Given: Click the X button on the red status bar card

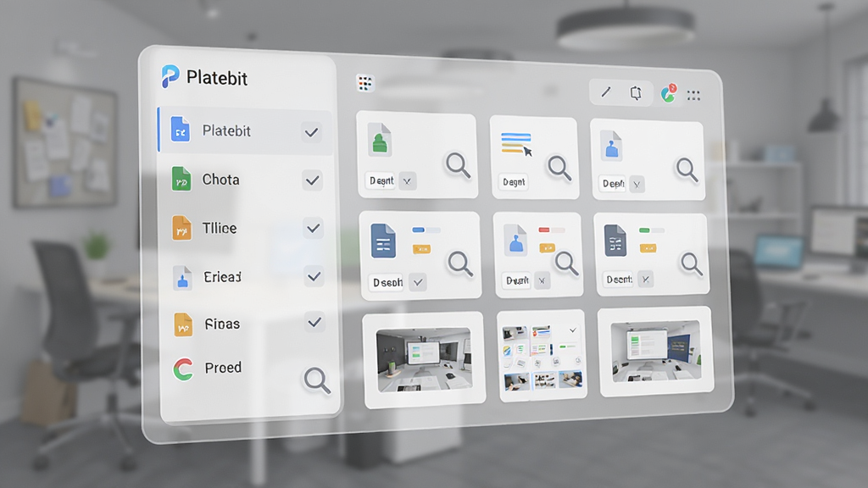Looking at the screenshot, I should [x=542, y=281].
